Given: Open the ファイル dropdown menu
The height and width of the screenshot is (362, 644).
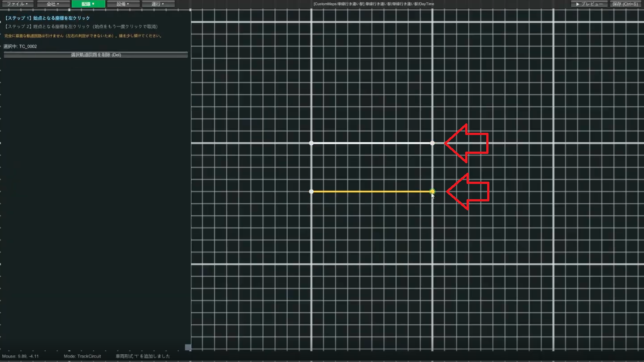Looking at the screenshot, I should [17, 4].
